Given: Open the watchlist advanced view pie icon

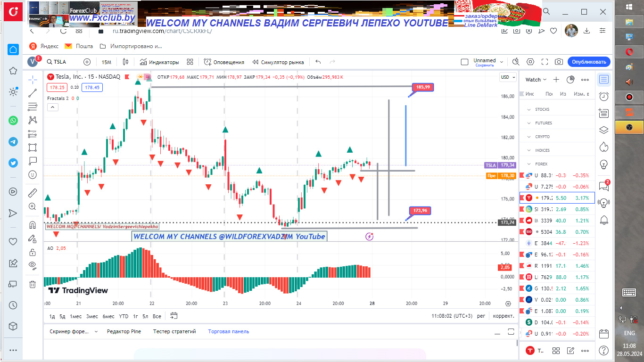Looking at the screenshot, I should coord(570,80).
